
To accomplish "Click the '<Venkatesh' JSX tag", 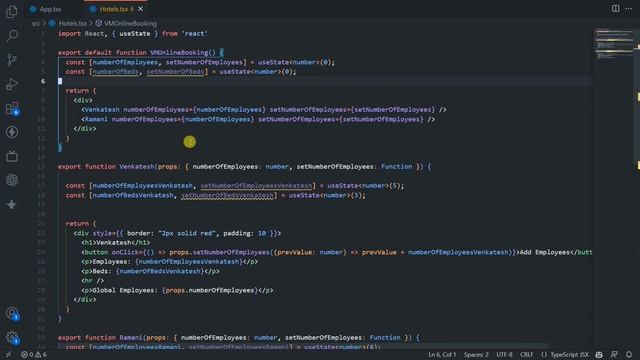I will (100, 110).
